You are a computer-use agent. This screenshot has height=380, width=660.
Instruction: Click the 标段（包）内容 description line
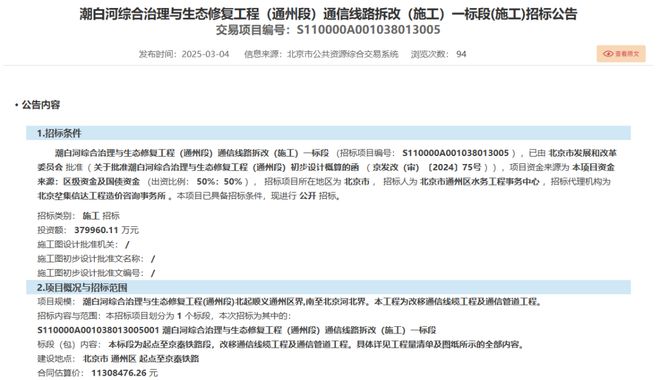click(281, 345)
